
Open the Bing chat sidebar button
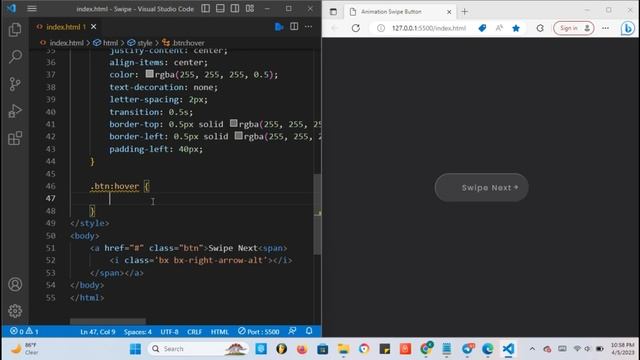tap(628, 28)
